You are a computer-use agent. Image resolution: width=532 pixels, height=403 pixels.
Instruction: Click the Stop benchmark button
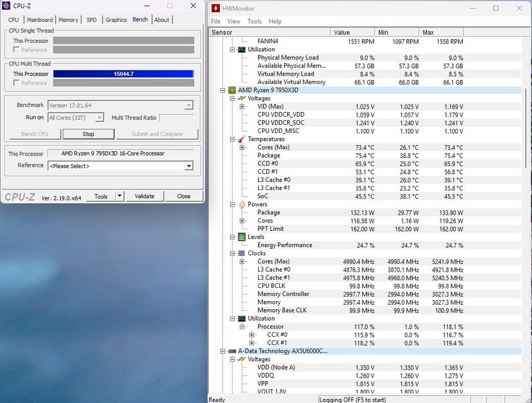pos(89,134)
